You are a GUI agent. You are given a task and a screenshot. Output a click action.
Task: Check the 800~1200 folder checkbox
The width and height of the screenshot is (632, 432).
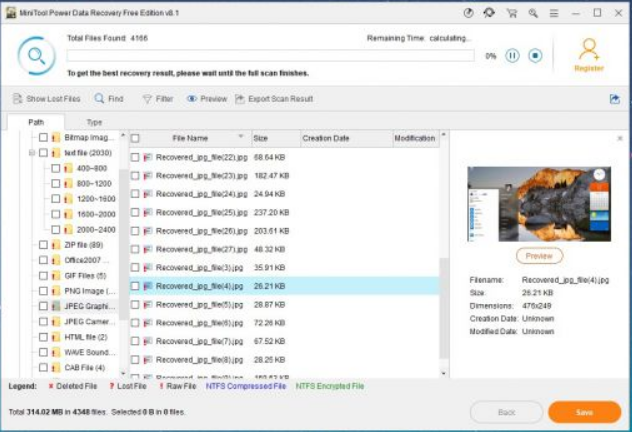[x=56, y=183]
